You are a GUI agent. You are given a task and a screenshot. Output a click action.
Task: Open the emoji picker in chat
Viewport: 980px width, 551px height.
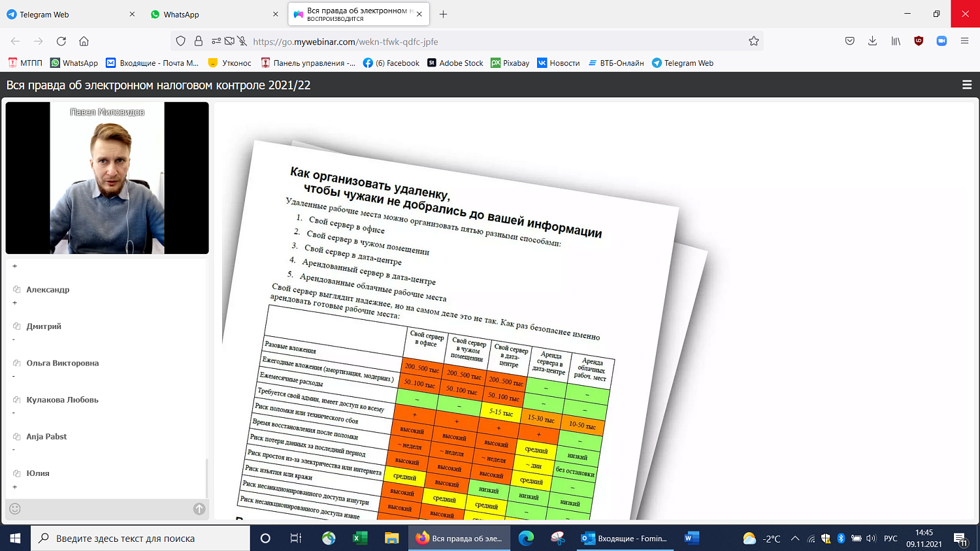(x=15, y=509)
